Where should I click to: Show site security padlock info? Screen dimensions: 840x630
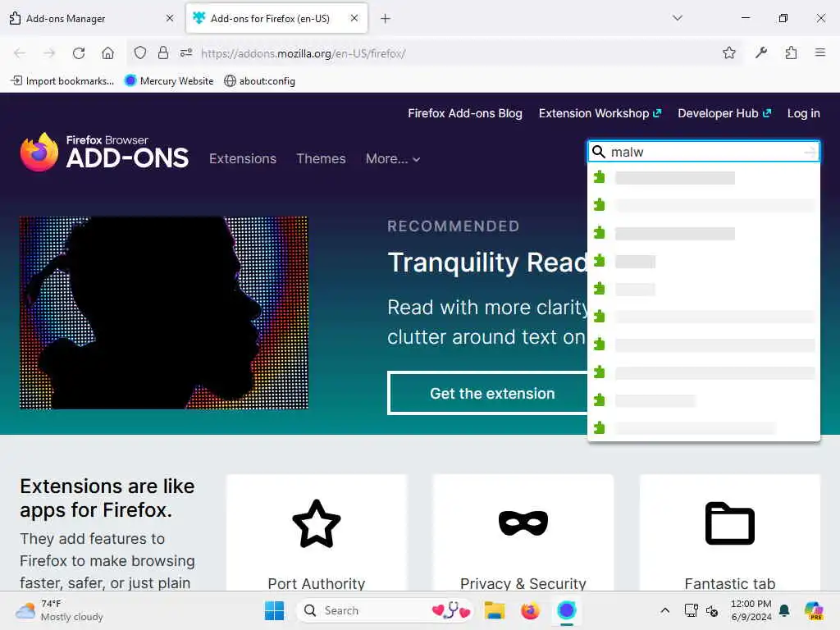click(163, 52)
